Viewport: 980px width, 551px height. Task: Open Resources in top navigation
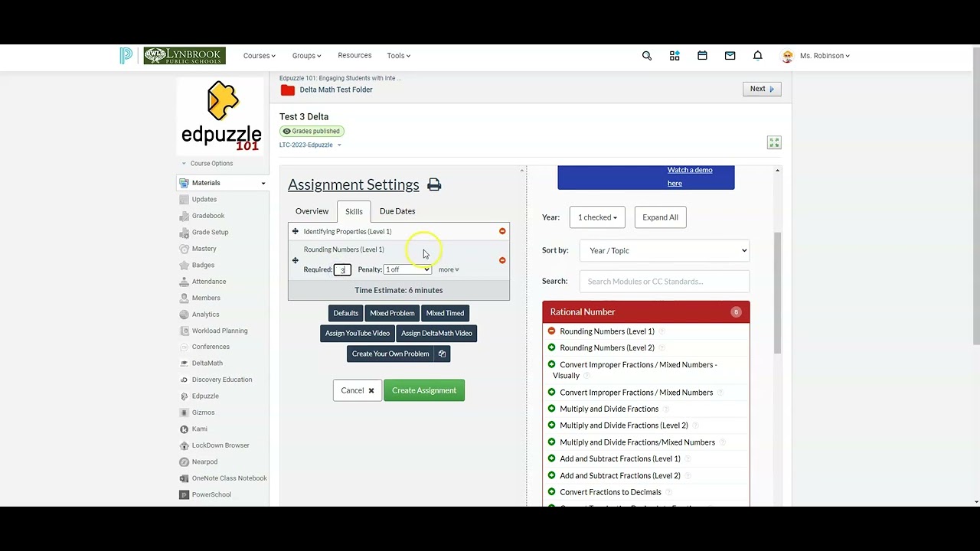(354, 55)
